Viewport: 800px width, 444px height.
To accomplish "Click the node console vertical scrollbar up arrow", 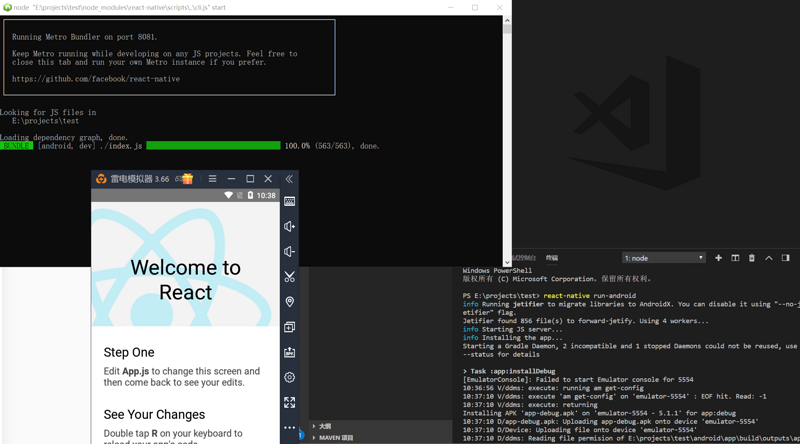I will click(x=507, y=20).
